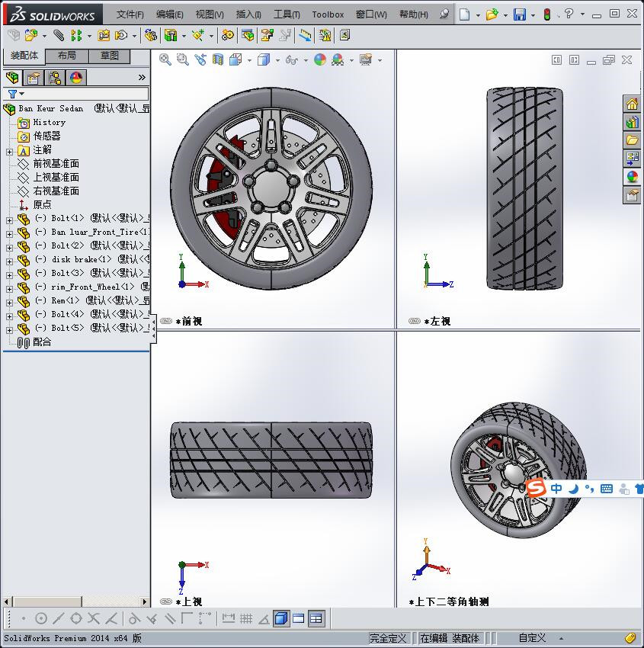
Task: Click the Sogou IME soft keyboard icon
Action: tap(607, 489)
